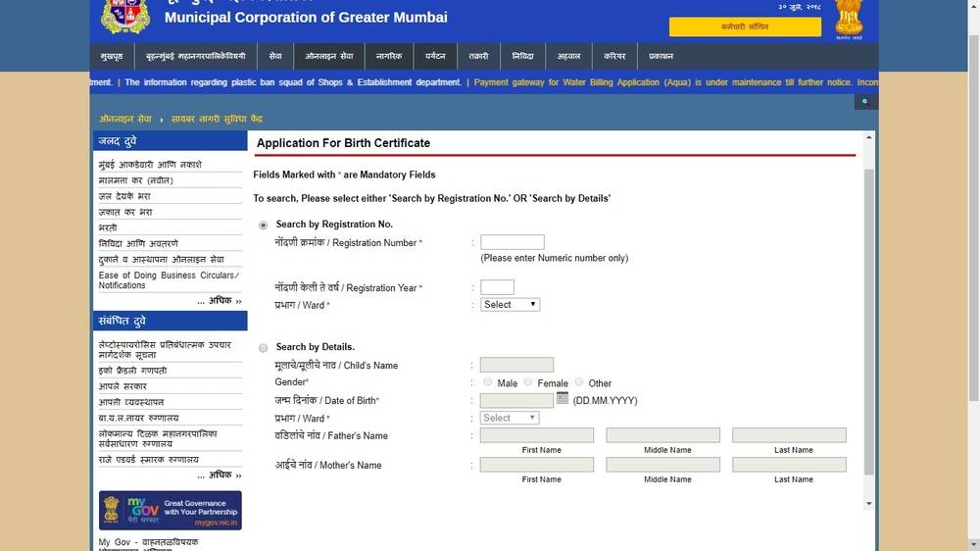Open लोकमान्य टिळक महानगरपालिका रुग्णालय link
The width and height of the screenshot is (980, 551).
coord(158,438)
